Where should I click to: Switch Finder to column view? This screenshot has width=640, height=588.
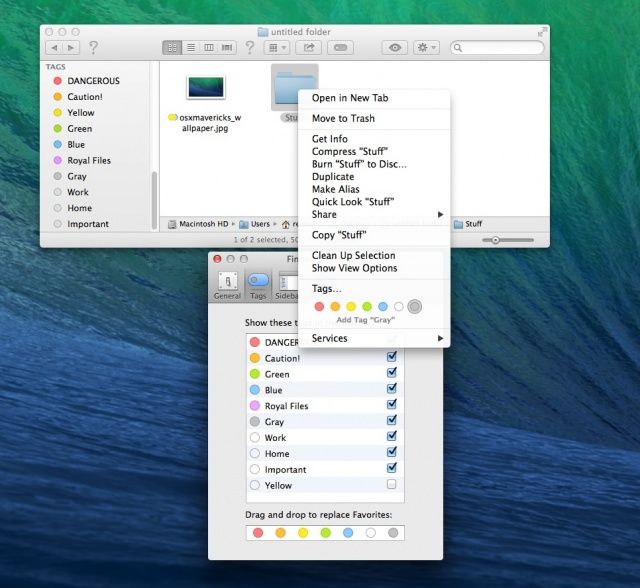point(209,48)
